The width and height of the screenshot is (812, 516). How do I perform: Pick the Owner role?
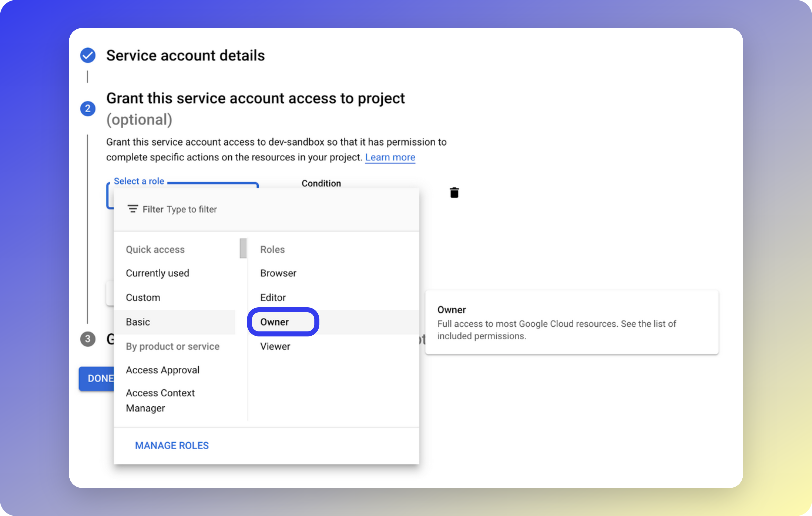[x=275, y=322]
